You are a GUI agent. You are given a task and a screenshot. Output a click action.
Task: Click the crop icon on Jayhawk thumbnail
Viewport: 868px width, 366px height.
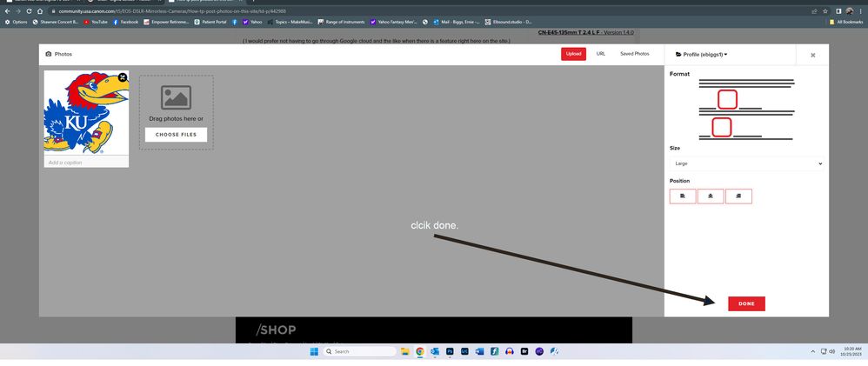tap(123, 77)
